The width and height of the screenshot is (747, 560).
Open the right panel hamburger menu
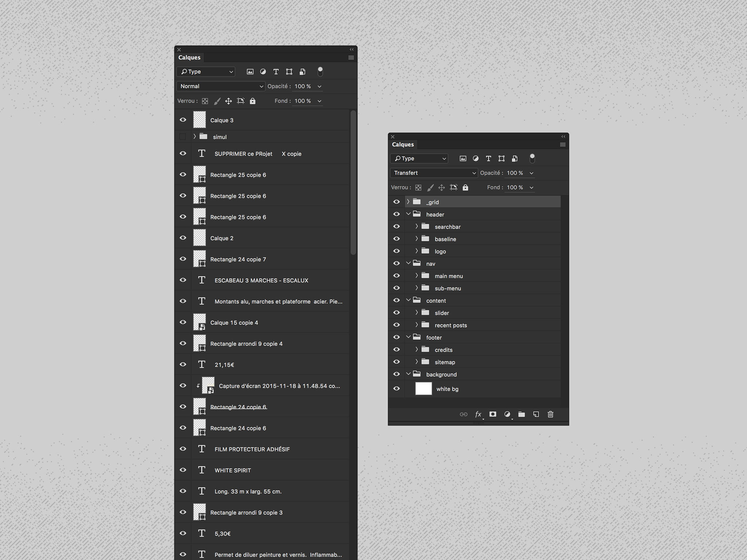coord(563,145)
